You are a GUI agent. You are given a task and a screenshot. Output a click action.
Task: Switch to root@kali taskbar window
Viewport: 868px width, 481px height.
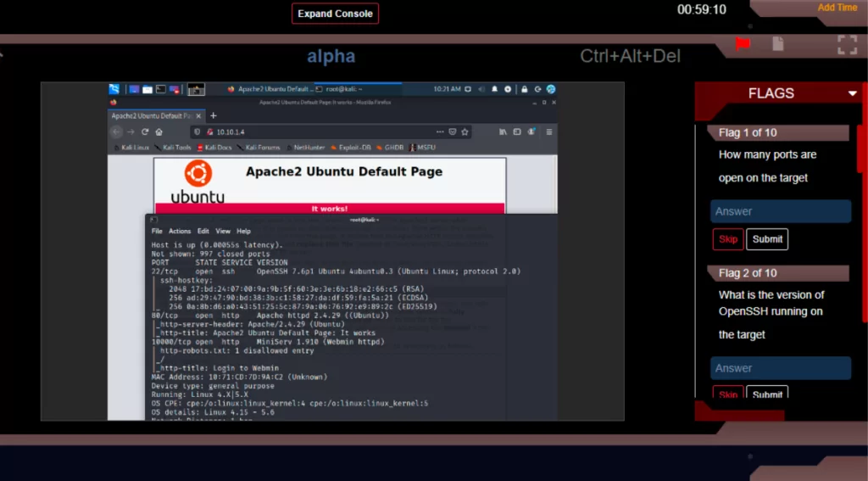tap(358, 89)
